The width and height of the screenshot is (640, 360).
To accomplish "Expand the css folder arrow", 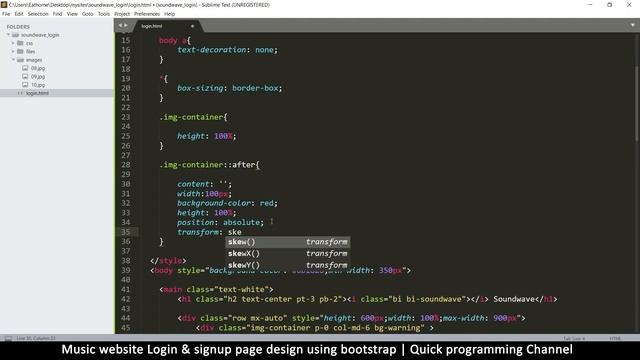I will point(13,43).
